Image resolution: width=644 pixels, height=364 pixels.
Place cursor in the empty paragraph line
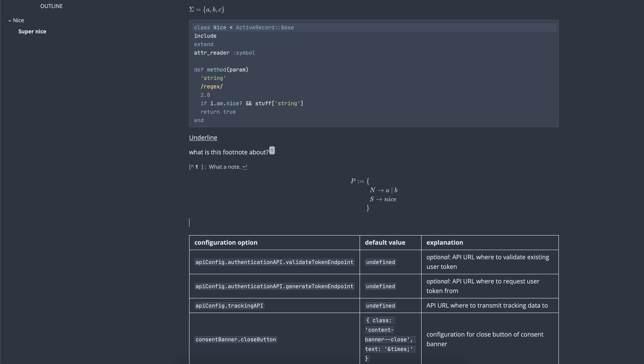250,222
